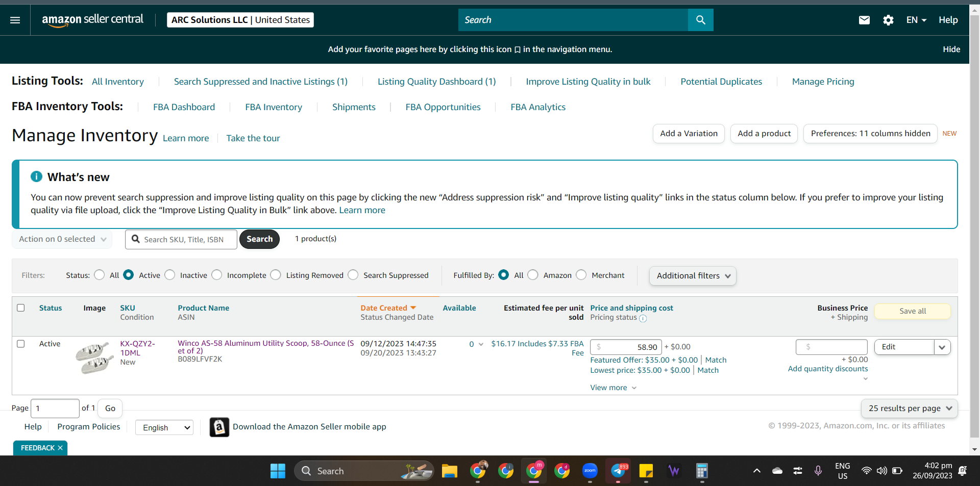Screen dimensions: 980x486
Task: Open the notifications bell in tray
Action: pos(963,471)
